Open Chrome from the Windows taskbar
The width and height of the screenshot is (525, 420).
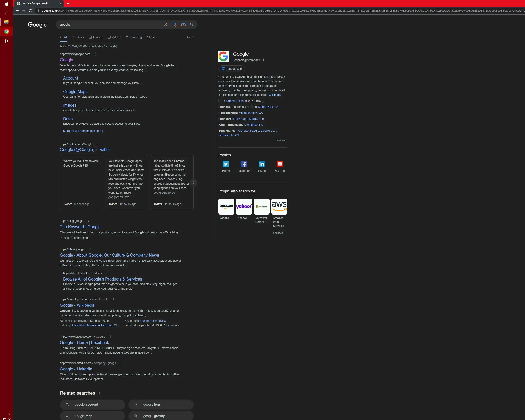[6, 31]
